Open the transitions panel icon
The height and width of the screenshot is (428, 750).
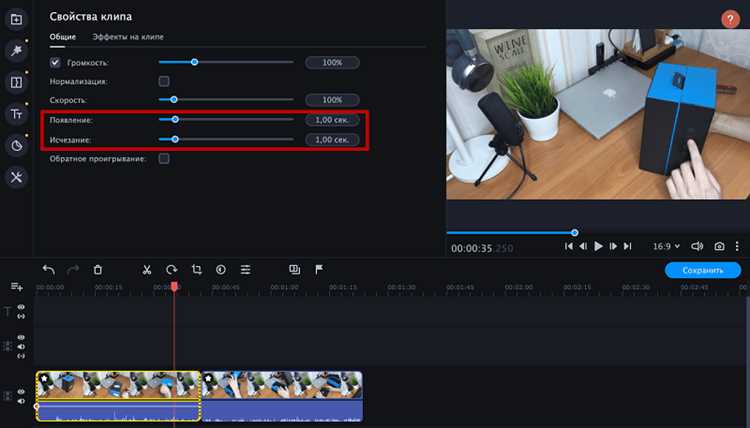click(x=16, y=82)
